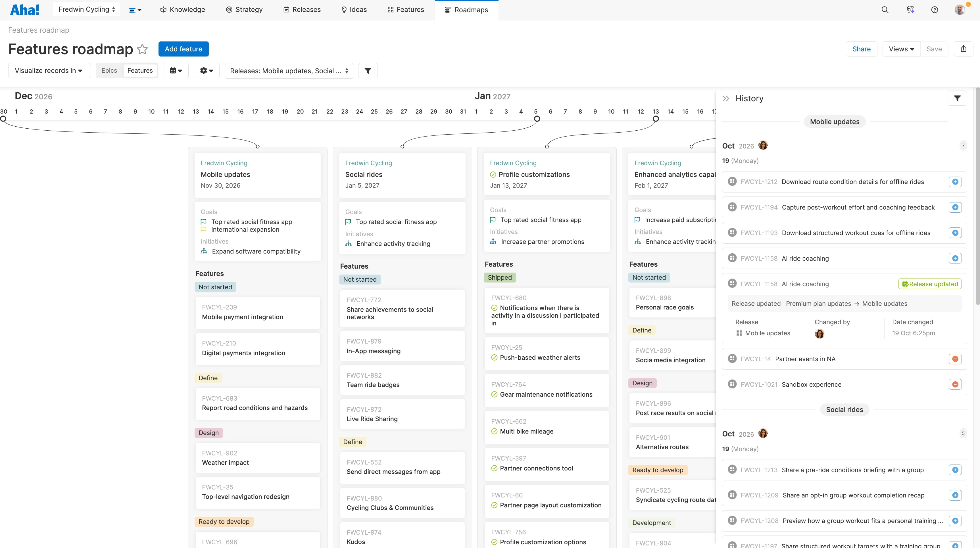Click the Add feature button
980x548 pixels.
pyautogui.click(x=184, y=49)
